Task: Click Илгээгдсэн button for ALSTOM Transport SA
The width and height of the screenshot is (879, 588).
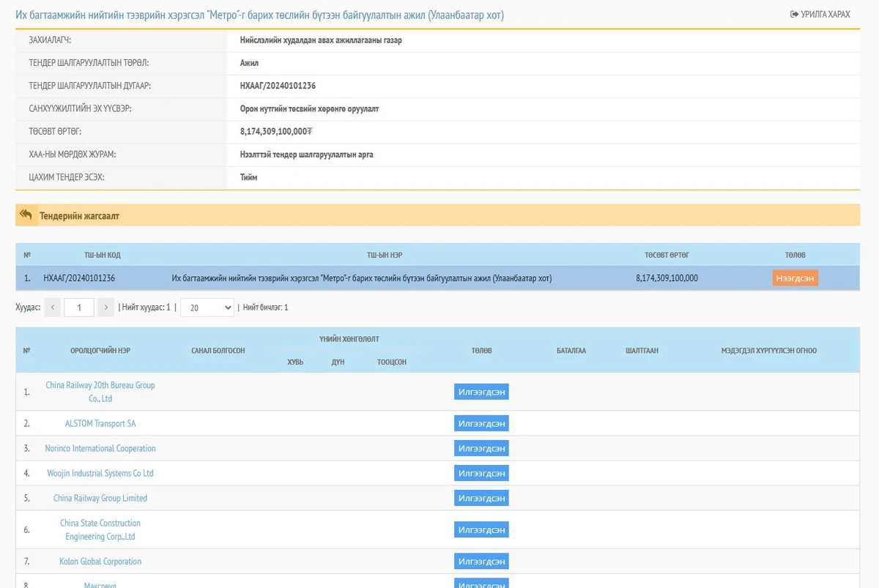Action: point(481,423)
